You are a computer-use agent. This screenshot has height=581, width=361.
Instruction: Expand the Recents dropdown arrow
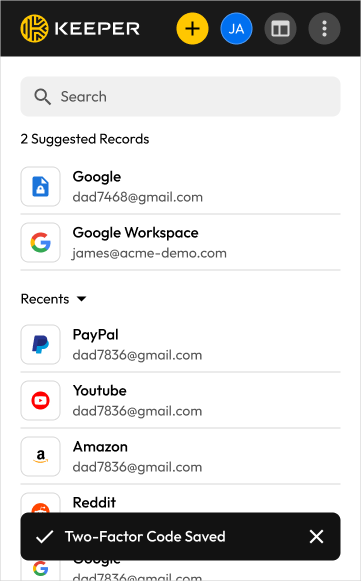(x=82, y=299)
